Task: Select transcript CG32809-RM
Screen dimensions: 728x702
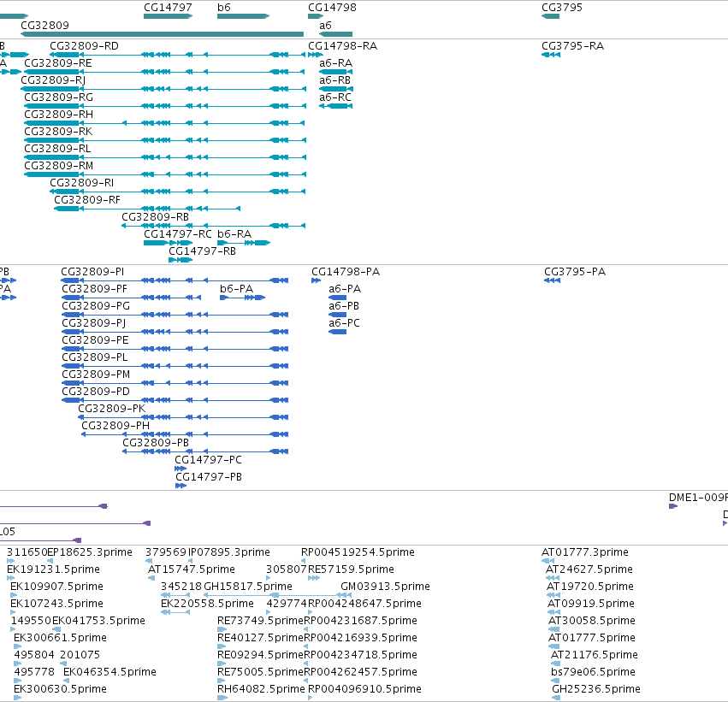Action: pos(58,166)
